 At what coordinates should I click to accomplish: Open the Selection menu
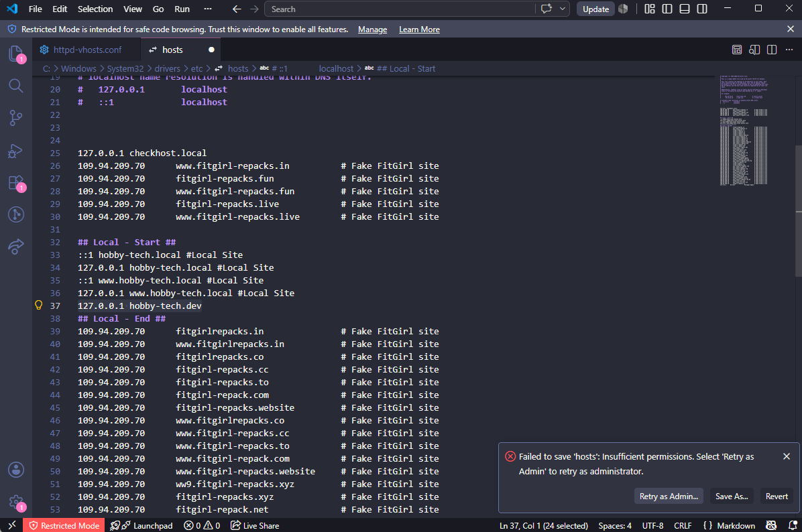[95, 9]
